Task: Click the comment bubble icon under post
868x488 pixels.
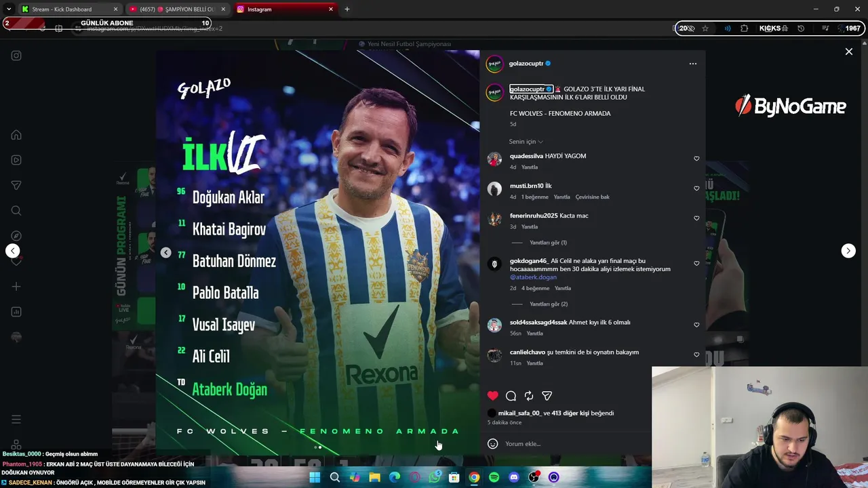Action: click(511, 396)
